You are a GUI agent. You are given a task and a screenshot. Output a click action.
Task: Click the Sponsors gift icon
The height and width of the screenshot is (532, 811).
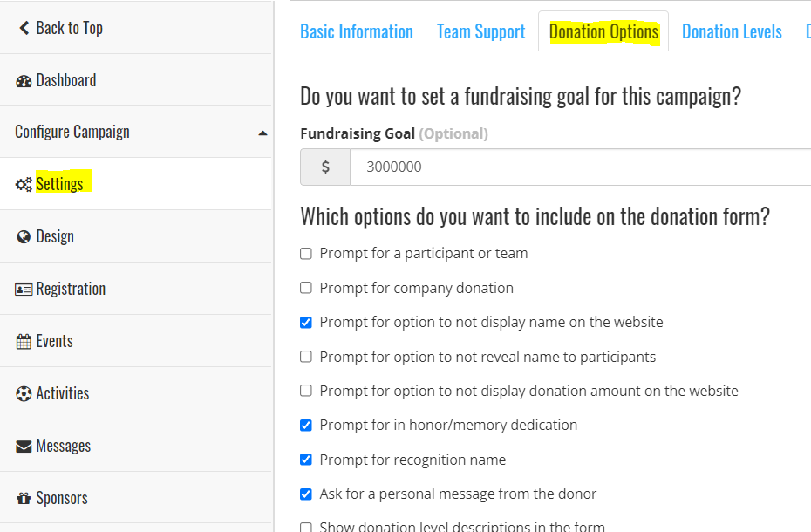coord(24,499)
